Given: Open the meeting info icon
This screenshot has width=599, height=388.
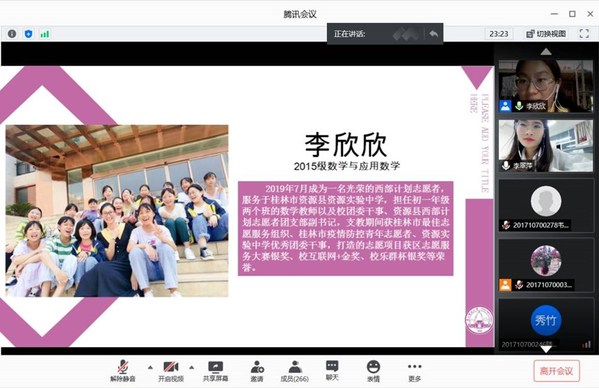Looking at the screenshot, I should pyautogui.click(x=12, y=34).
